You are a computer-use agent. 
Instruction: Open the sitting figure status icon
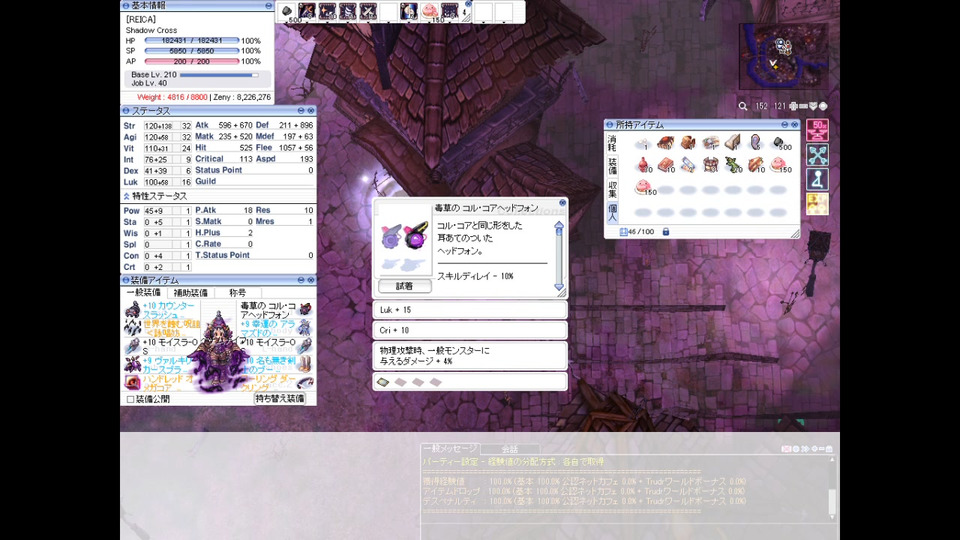coord(817,179)
